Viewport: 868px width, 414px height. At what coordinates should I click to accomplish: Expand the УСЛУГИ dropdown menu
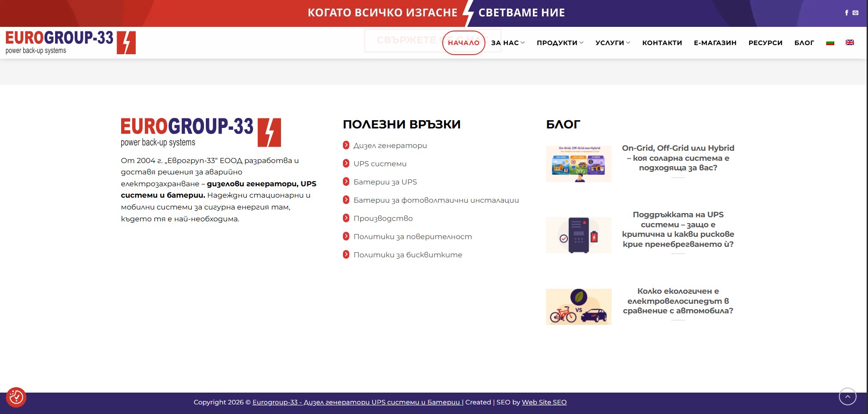(613, 43)
